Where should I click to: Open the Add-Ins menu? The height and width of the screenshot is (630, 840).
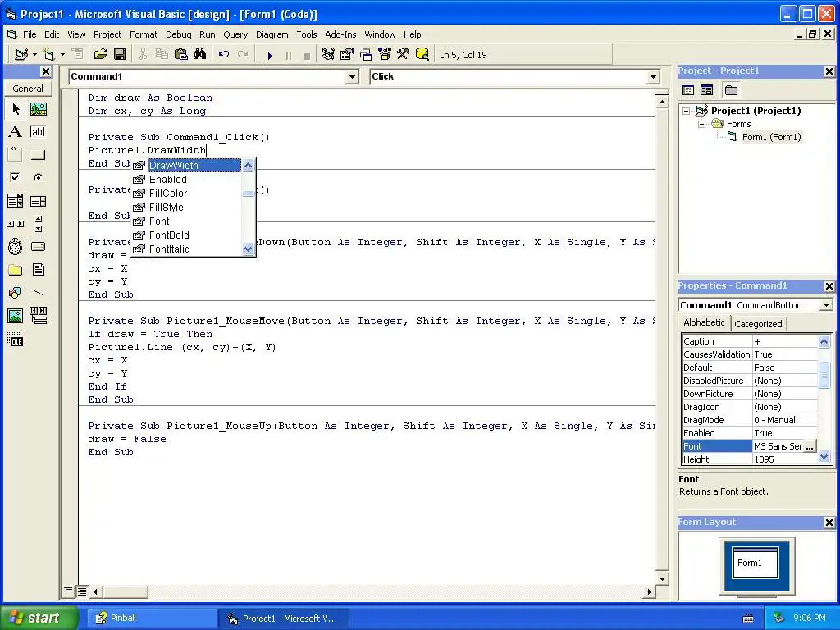[340, 34]
